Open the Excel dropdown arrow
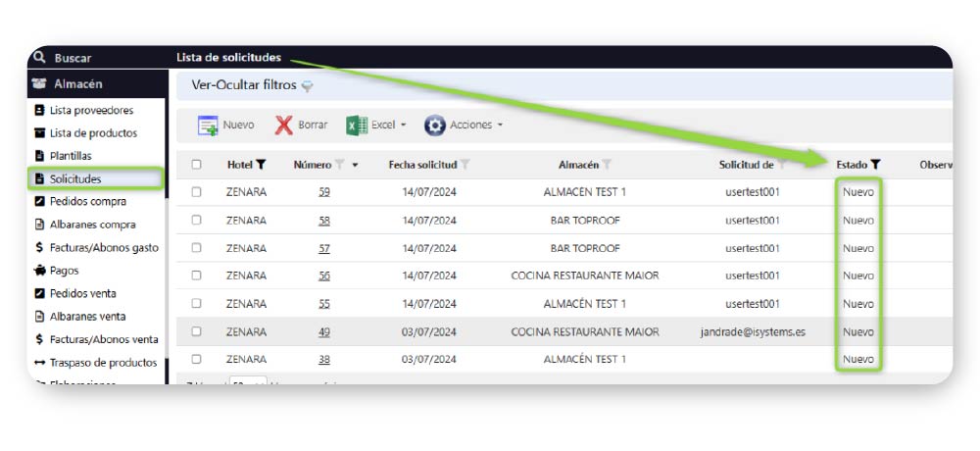The width and height of the screenshot is (980, 451). [x=403, y=125]
